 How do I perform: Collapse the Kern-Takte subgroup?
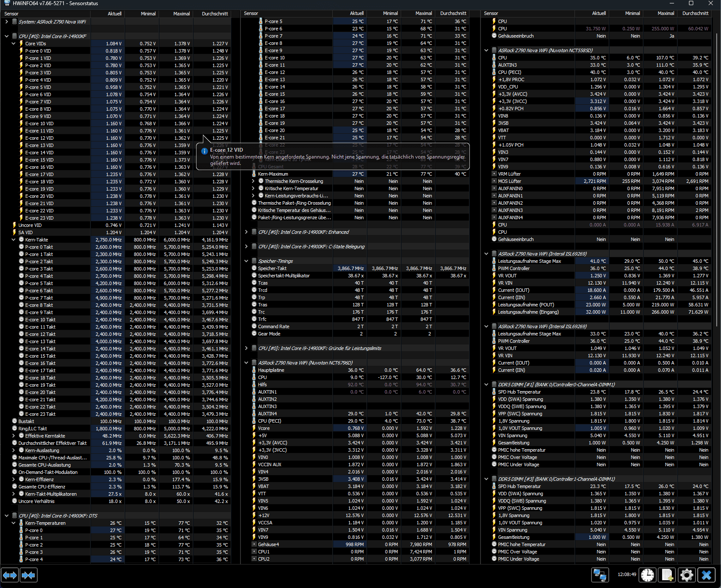pyautogui.click(x=13, y=240)
